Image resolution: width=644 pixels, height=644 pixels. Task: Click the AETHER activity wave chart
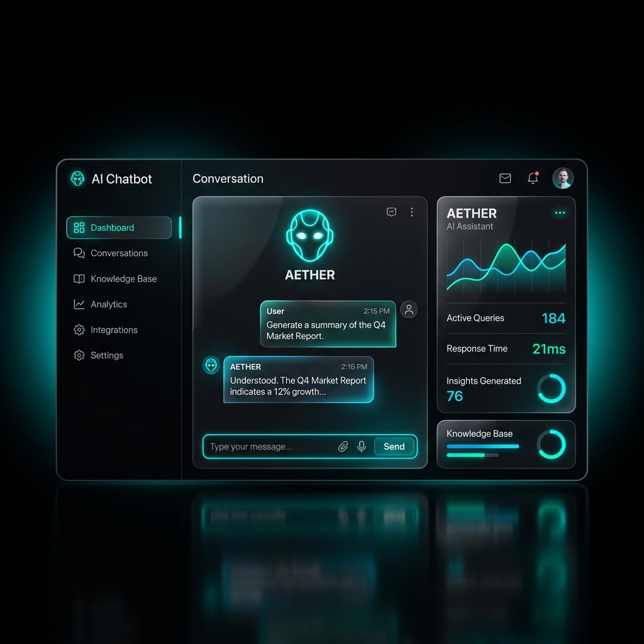[506, 267]
